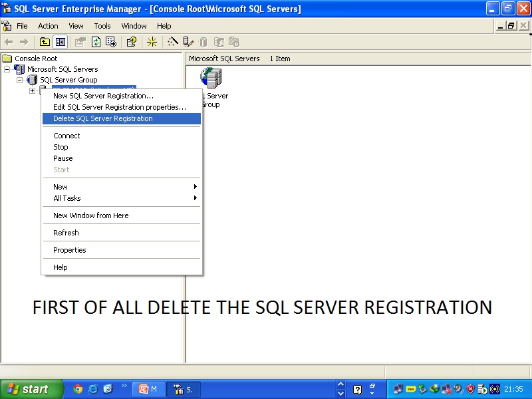
Task: Switch to the taskbar button labeled M
Action: pyautogui.click(x=148, y=389)
